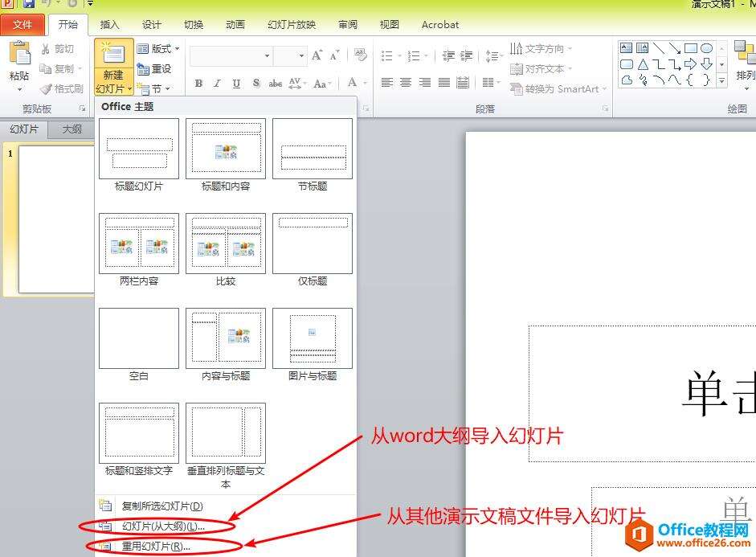Screen dimensions: 756x557
Task: Select the Vertical Text Box shape
Action: [642, 47]
